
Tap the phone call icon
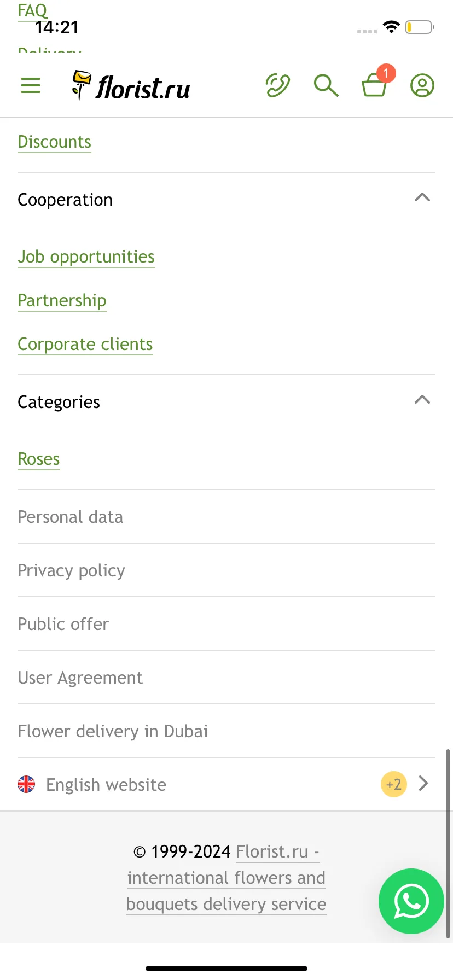(278, 85)
